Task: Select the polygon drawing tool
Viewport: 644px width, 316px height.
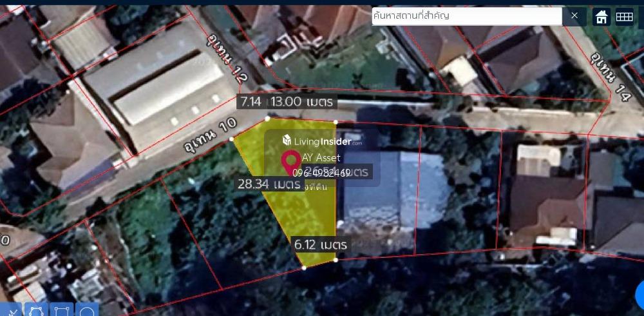Action: (35, 311)
